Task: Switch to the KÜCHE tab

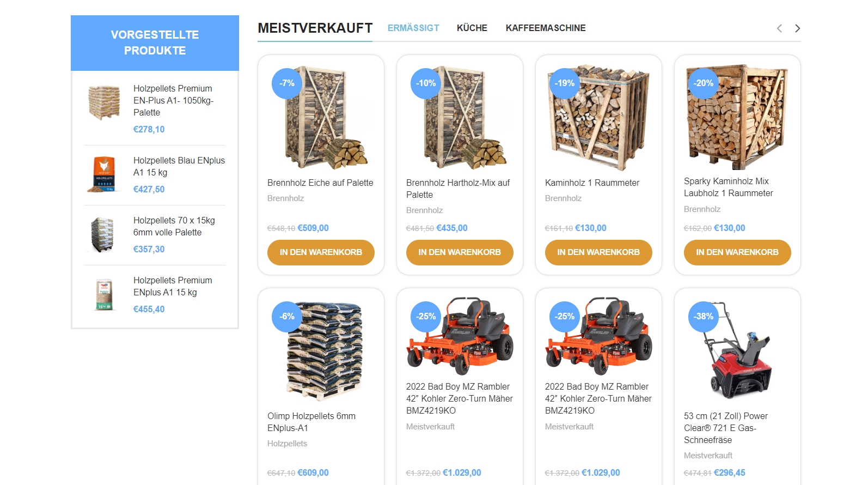Action: click(x=472, y=28)
